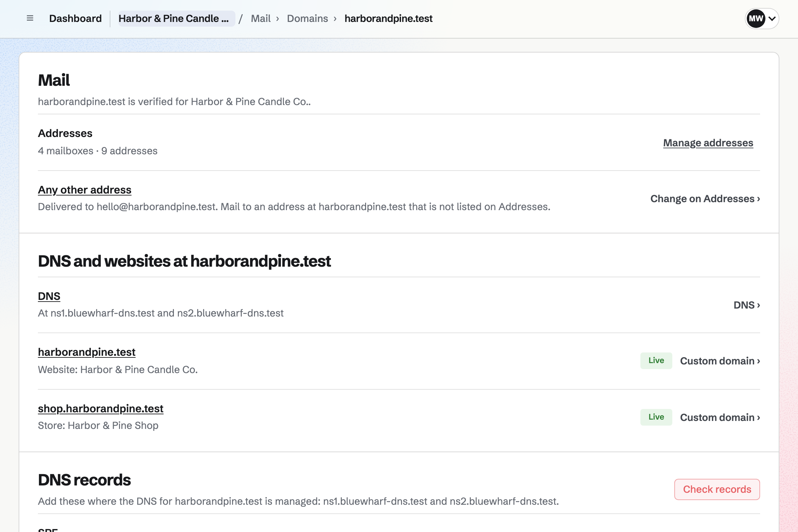The height and width of the screenshot is (532, 798).
Task: Open Harbor & Pine Candle workspace switcher
Action: click(x=177, y=18)
